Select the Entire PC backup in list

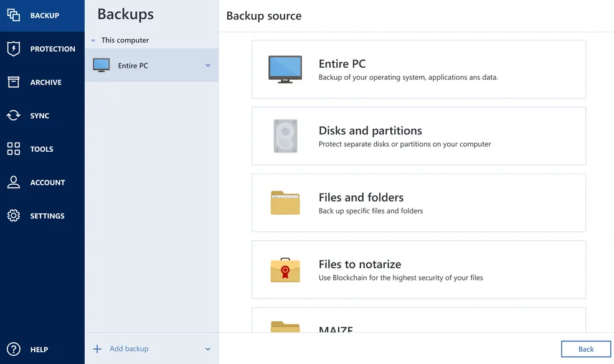151,65
